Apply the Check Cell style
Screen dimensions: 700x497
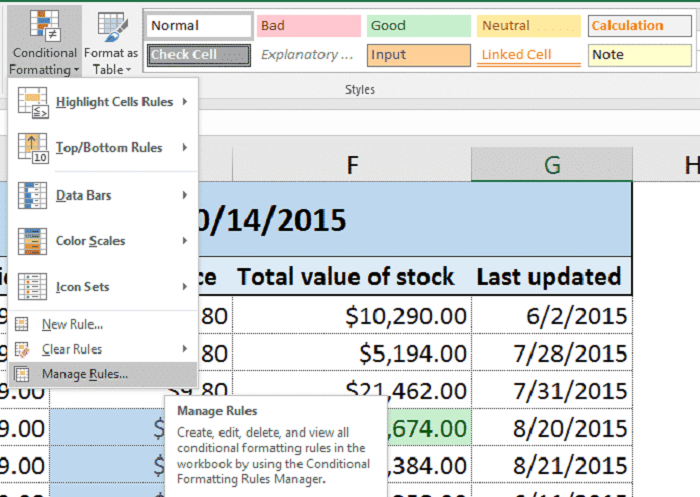tap(198, 55)
